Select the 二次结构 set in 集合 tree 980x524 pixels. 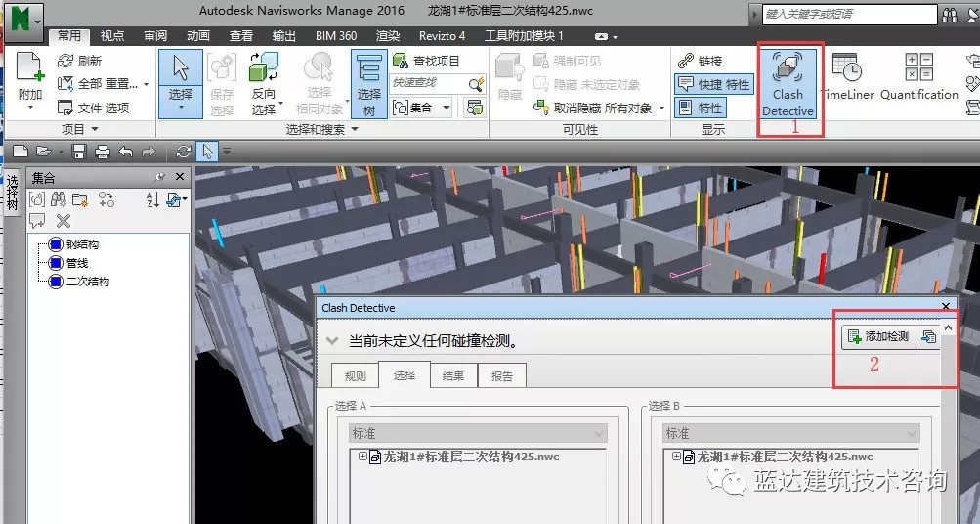[87, 282]
